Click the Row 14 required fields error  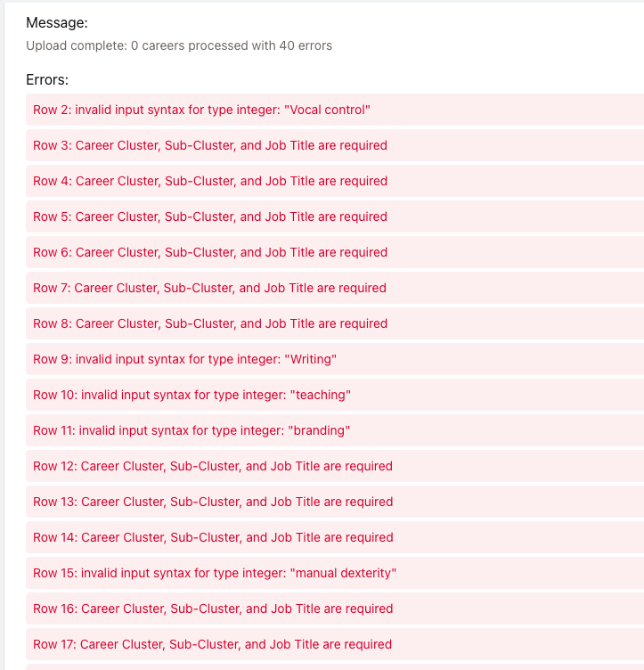point(213,537)
